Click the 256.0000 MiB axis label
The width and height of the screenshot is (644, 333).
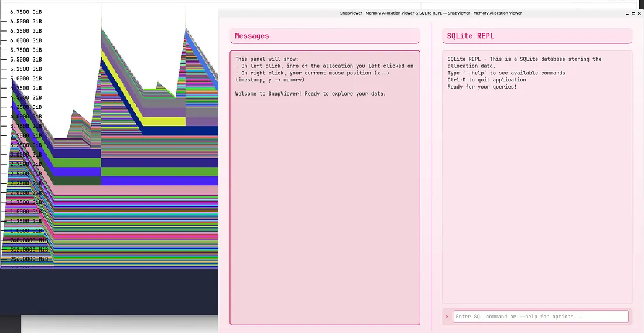point(28,259)
